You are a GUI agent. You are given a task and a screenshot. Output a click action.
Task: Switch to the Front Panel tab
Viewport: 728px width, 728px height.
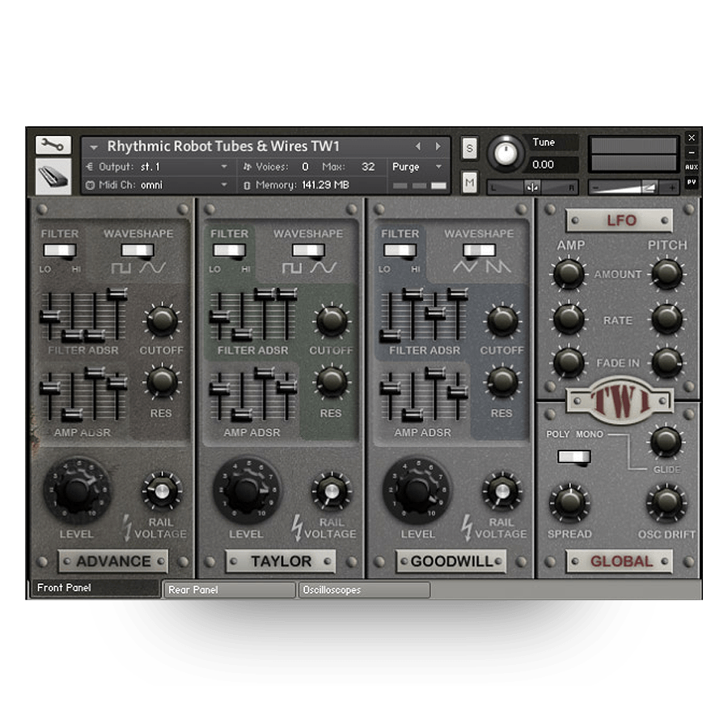coord(95,588)
